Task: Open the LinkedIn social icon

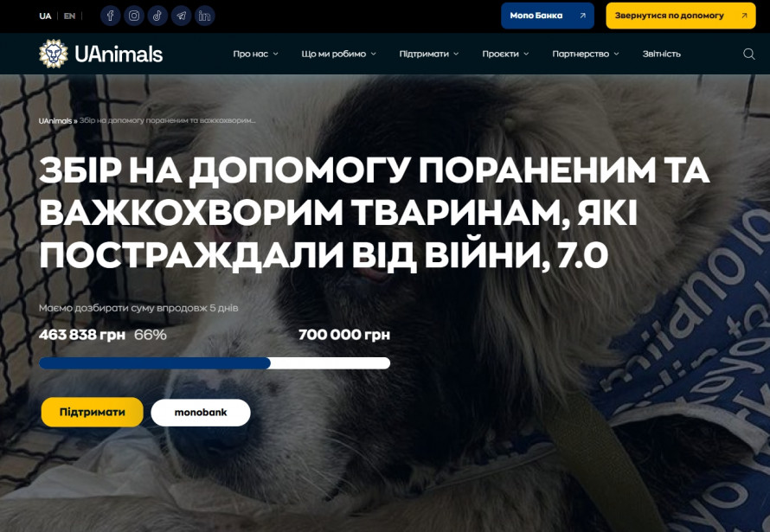Action: [204, 16]
